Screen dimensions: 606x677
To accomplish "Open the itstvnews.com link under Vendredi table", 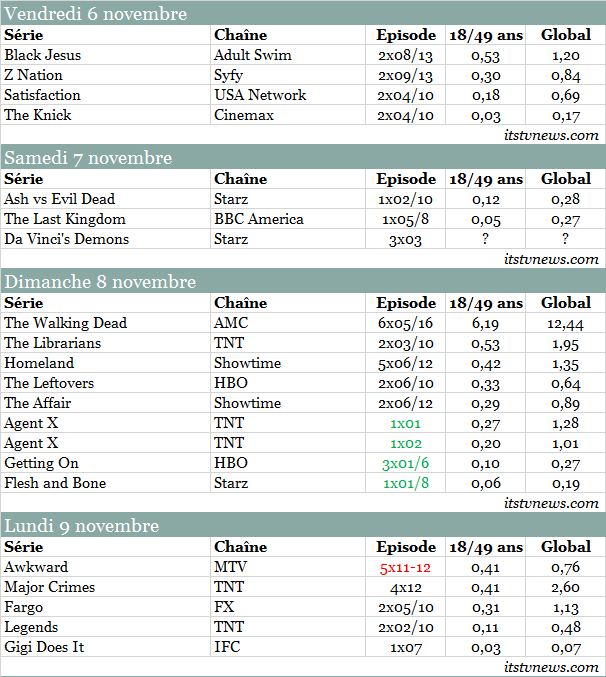I will click(551, 135).
